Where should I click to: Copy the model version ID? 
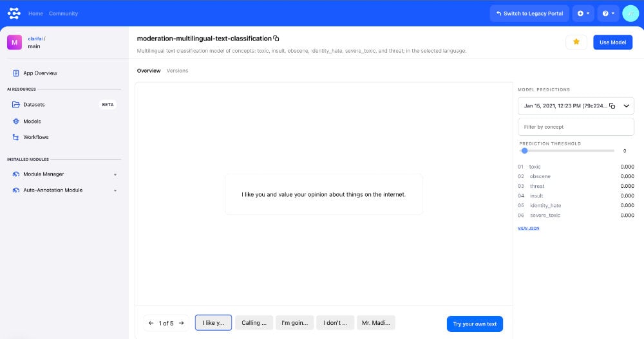click(612, 105)
